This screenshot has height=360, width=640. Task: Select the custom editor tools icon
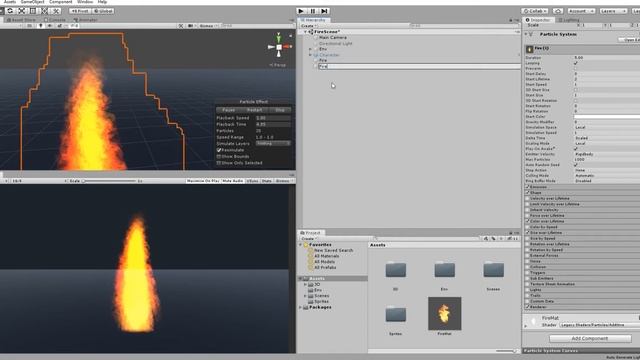(56, 11)
